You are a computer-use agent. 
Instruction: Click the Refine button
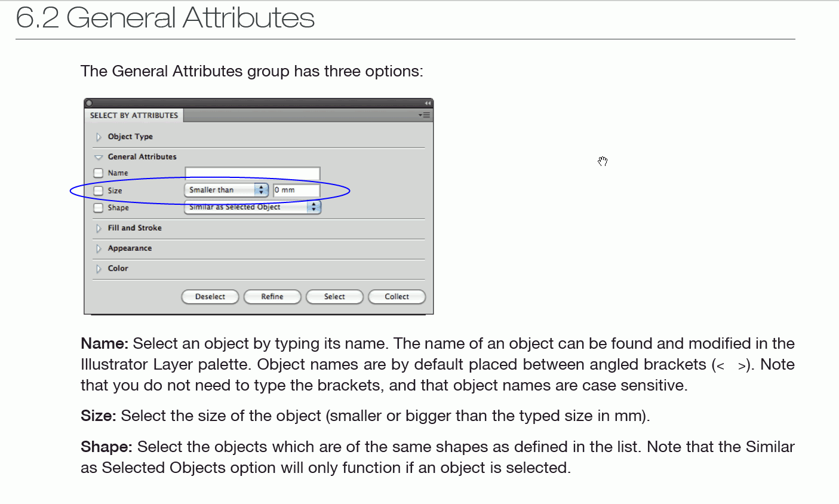coord(272,297)
